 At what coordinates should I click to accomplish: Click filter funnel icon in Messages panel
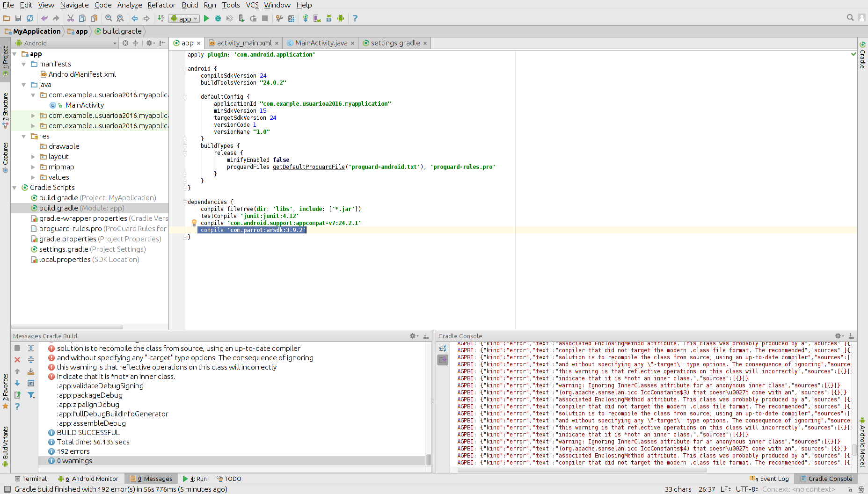(x=31, y=395)
